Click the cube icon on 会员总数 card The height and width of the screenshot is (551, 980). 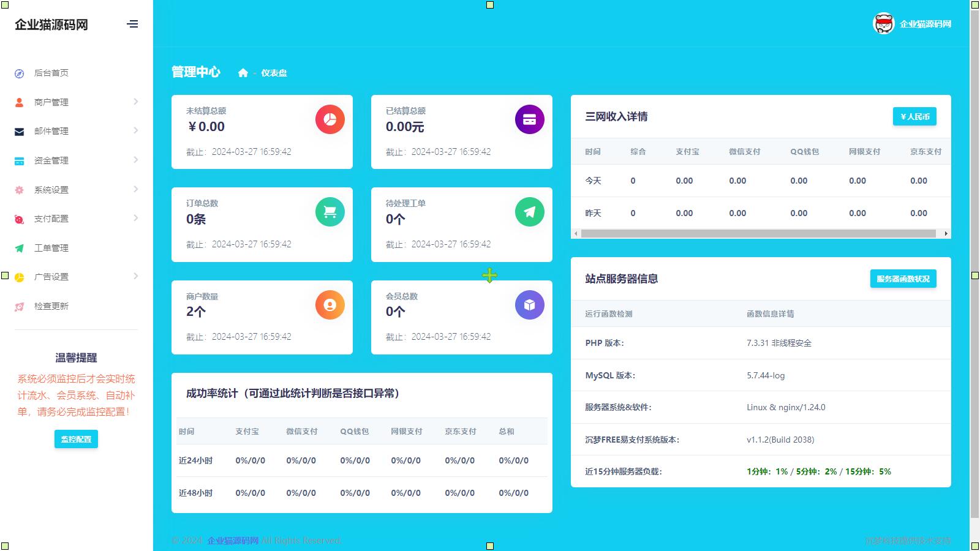[x=530, y=305]
